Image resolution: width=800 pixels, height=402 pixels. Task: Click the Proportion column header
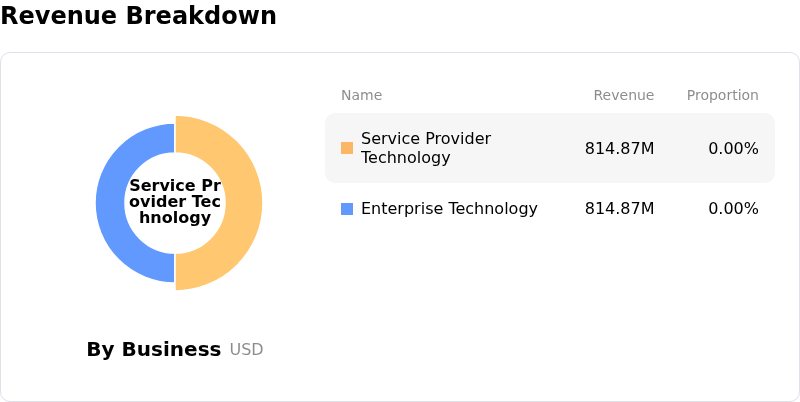pyautogui.click(x=722, y=95)
